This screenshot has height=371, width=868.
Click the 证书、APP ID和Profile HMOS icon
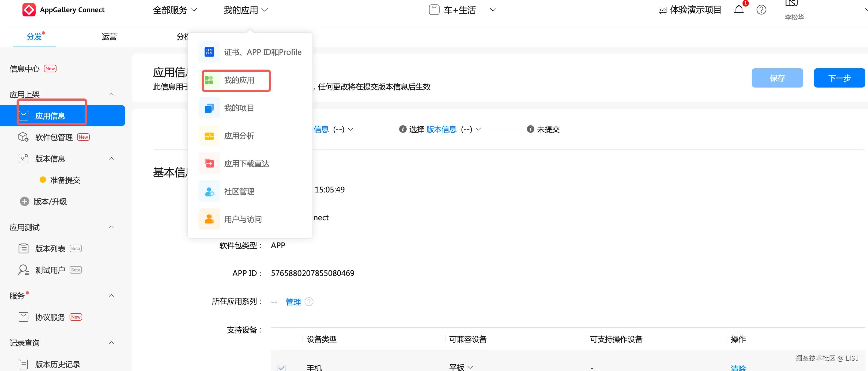[x=209, y=52]
